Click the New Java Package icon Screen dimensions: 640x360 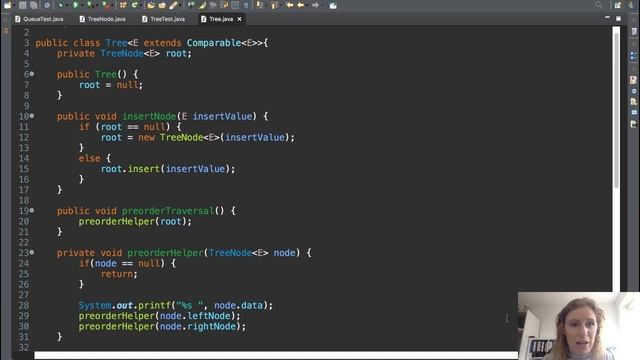click(x=122, y=5)
